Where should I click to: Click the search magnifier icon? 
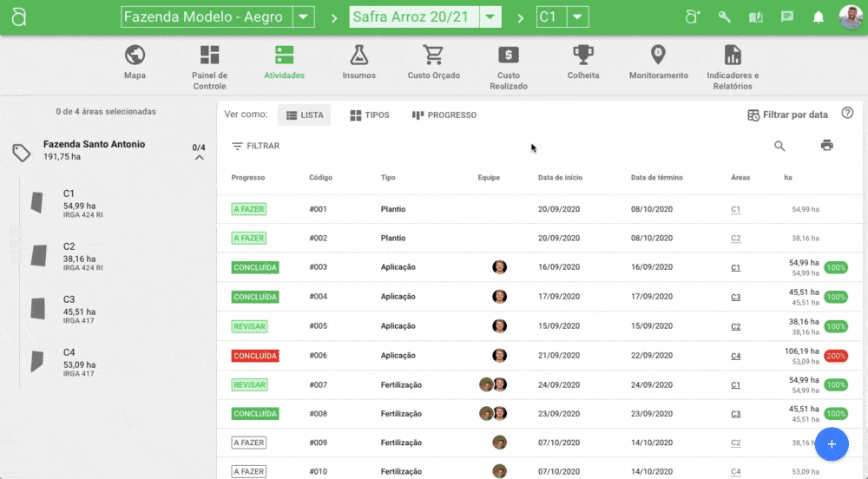(779, 146)
